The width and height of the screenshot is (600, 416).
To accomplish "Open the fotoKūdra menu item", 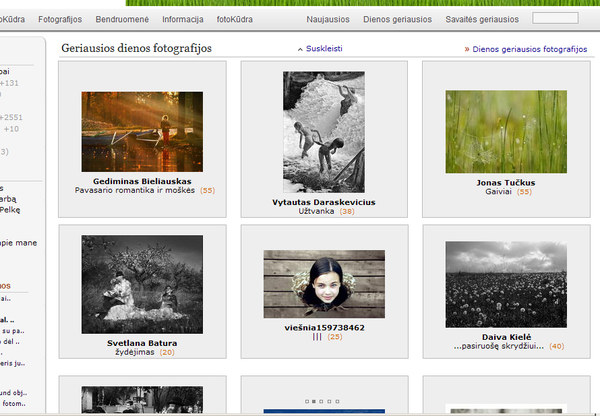I will [x=237, y=19].
